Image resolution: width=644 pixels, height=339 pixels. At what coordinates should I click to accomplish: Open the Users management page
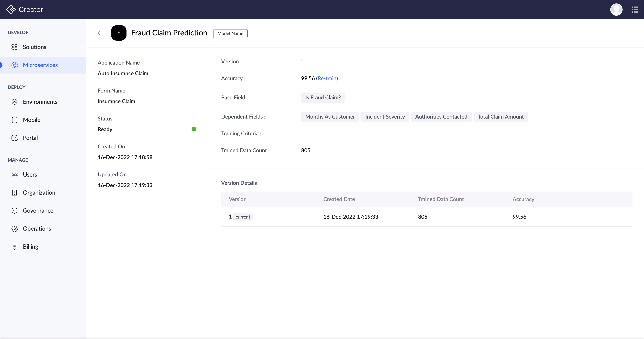coord(30,175)
